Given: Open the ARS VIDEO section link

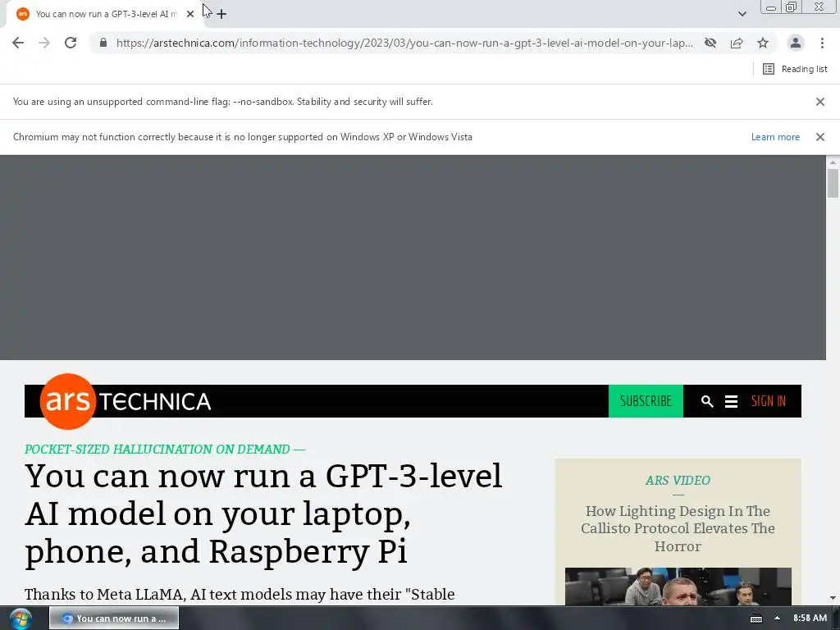Looking at the screenshot, I should (678, 481).
